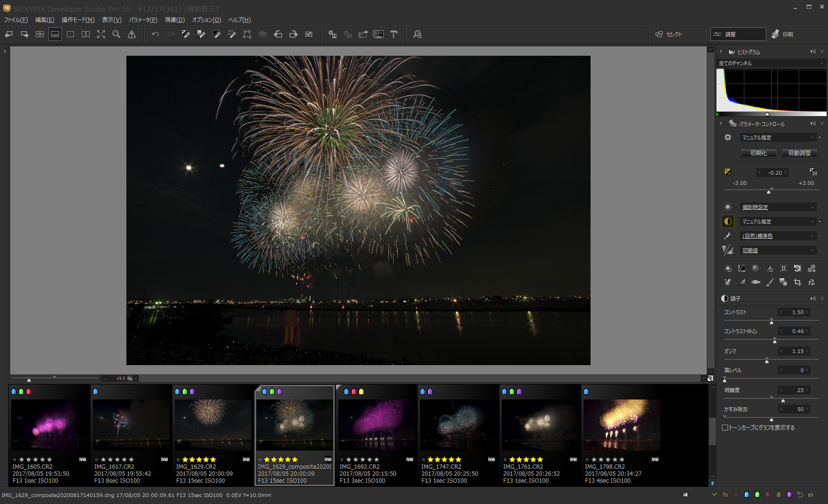The height and width of the screenshot is (504, 828).
Task: Switch to the 印刷 section
Action: [x=782, y=34]
